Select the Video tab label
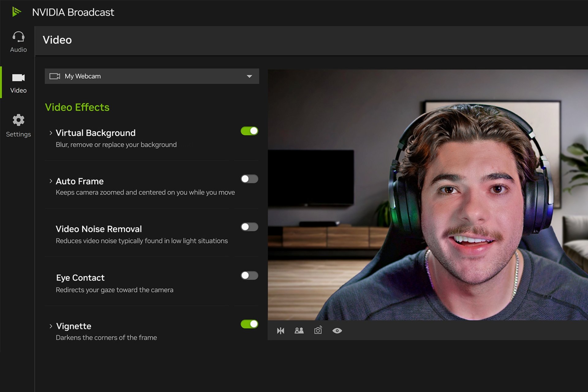This screenshot has width=588, height=392. tap(18, 90)
